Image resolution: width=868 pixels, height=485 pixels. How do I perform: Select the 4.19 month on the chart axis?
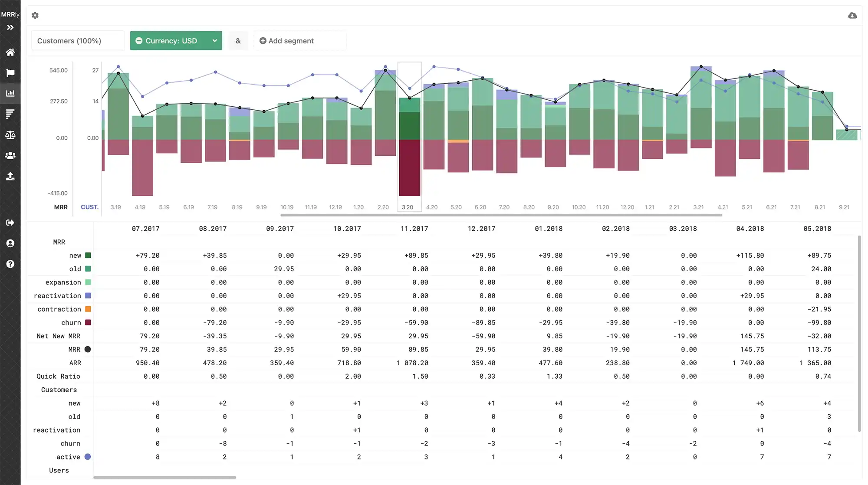[x=140, y=207]
